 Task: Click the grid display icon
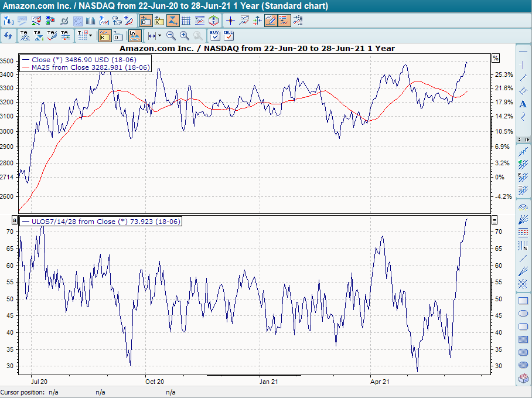point(186,21)
